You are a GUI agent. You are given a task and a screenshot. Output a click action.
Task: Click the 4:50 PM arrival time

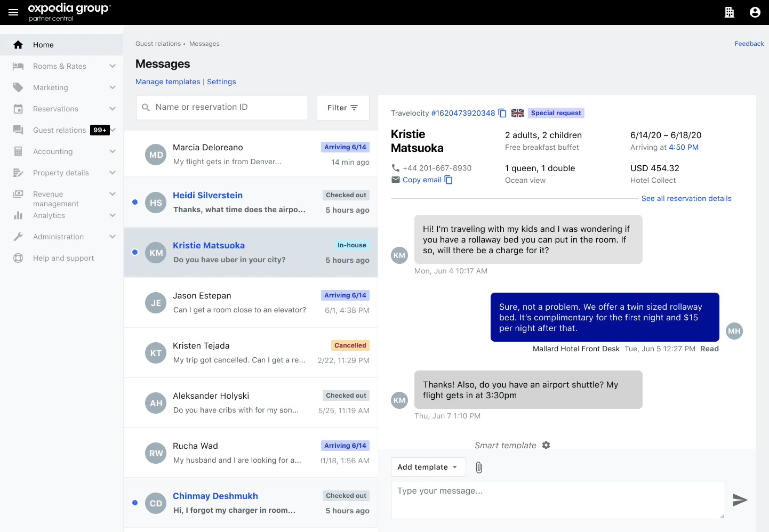684,147
